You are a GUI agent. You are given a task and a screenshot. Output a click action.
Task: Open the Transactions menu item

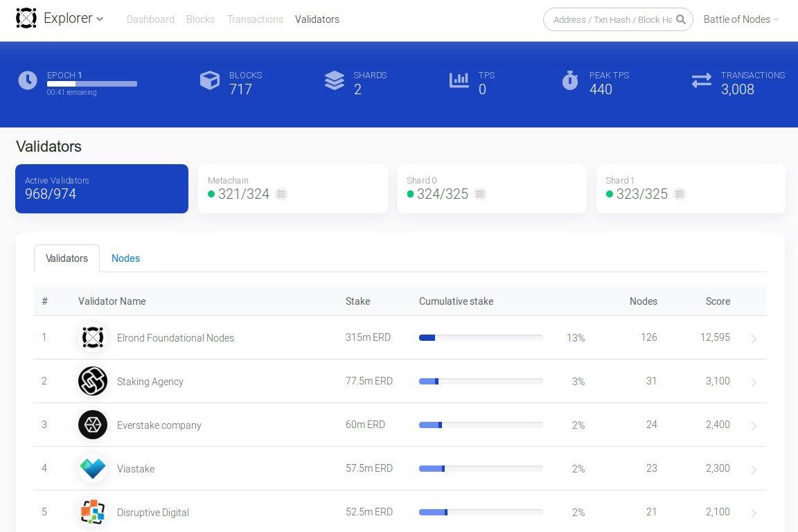255,19
